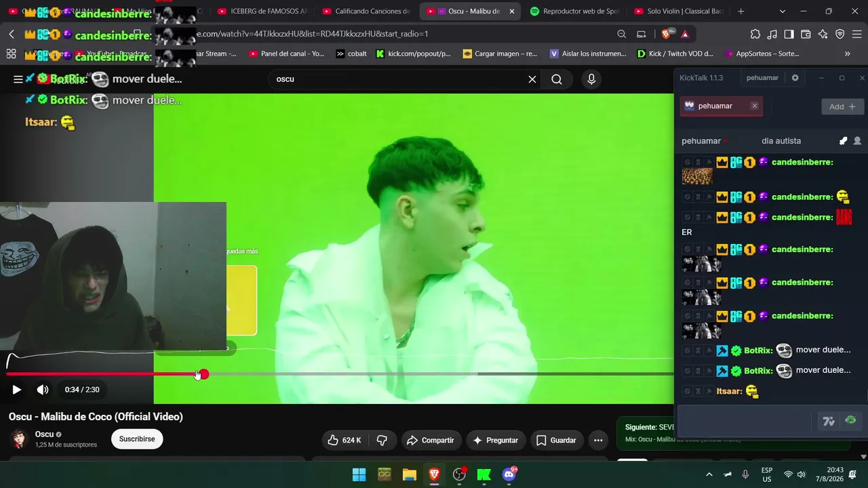Open a new browser tab

tap(741, 12)
